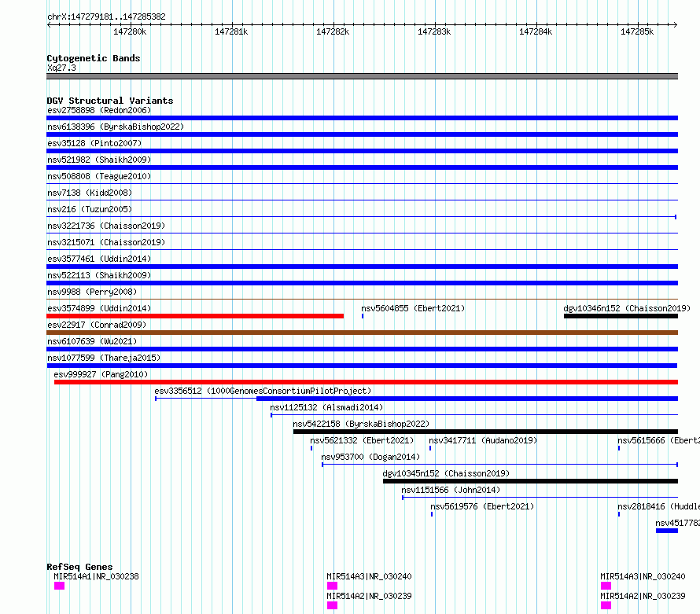Screen dimensions: 700x614
Task: Click the ruler's right end arrow
Action: 676,24
